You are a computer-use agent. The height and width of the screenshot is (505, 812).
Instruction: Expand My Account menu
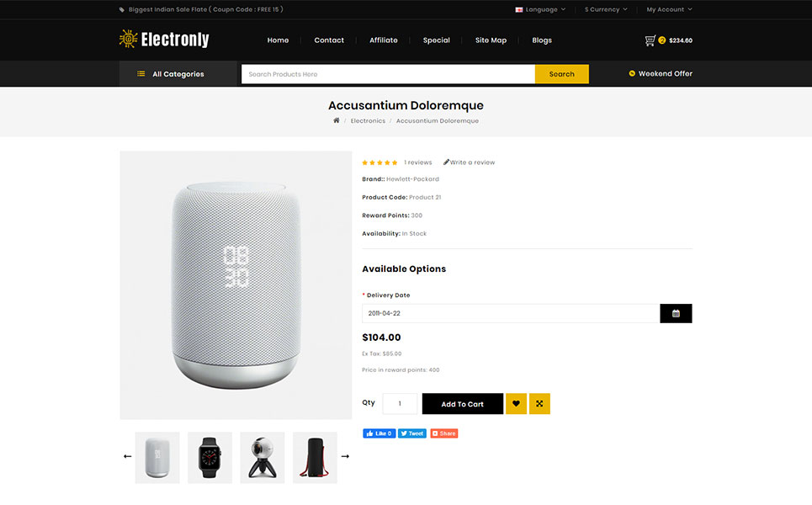(669, 9)
